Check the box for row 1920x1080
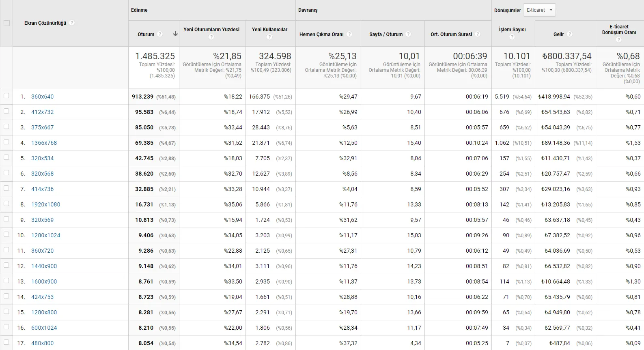 (6, 204)
